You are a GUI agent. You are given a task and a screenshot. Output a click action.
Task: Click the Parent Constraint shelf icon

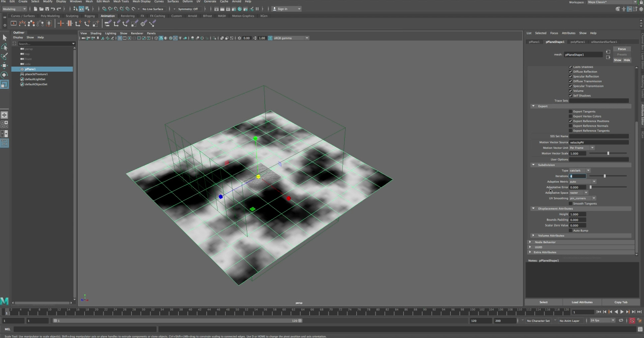click(x=108, y=23)
